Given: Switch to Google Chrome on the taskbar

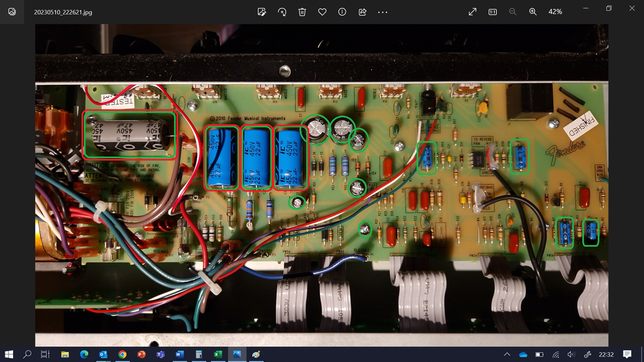Looking at the screenshot, I should [122, 354].
